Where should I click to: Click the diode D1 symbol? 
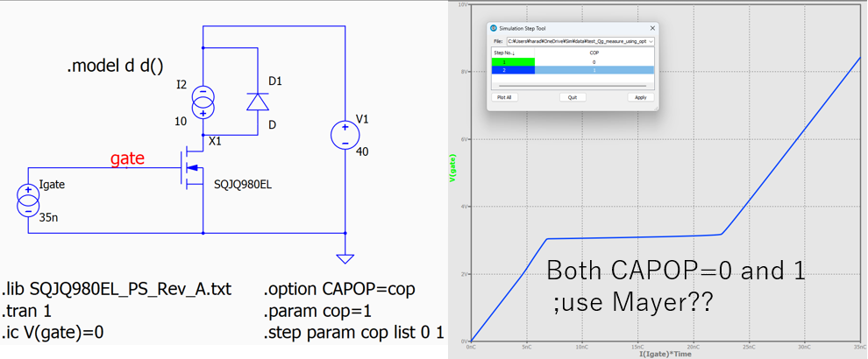pyautogui.click(x=257, y=102)
